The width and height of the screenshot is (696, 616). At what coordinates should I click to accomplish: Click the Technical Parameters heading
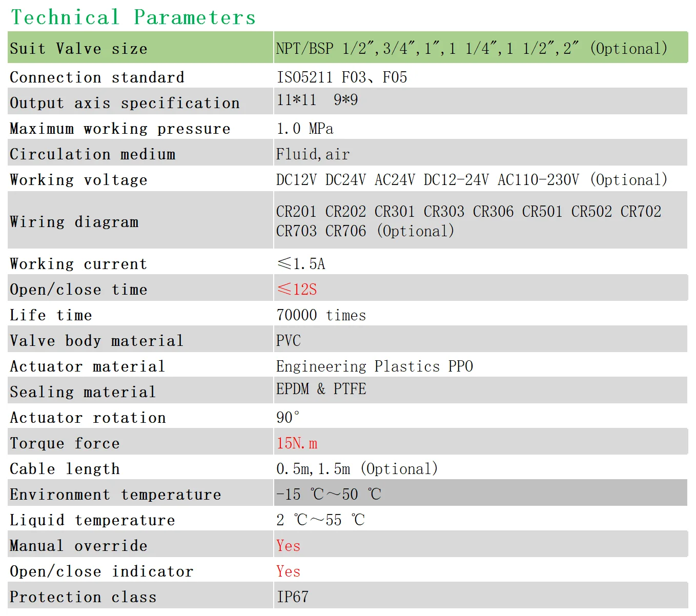133,17
